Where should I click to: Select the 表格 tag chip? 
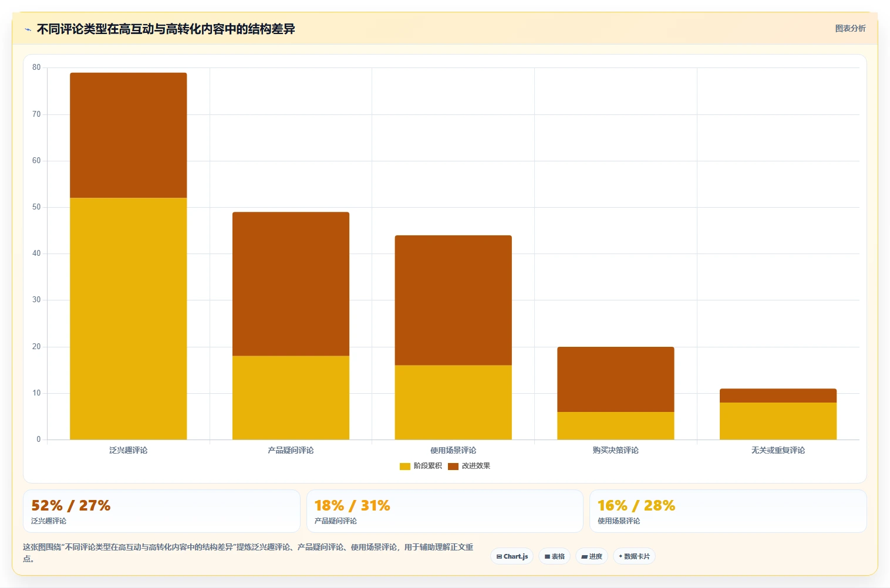(x=554, y=556)
